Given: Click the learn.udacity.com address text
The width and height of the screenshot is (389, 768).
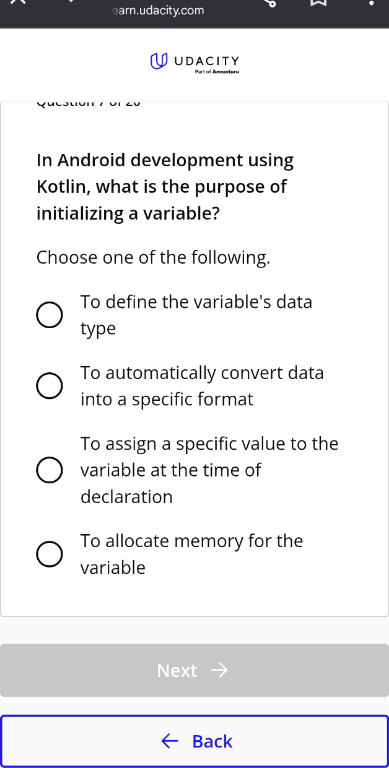Looking at the screenshot, I should (158, 10).
